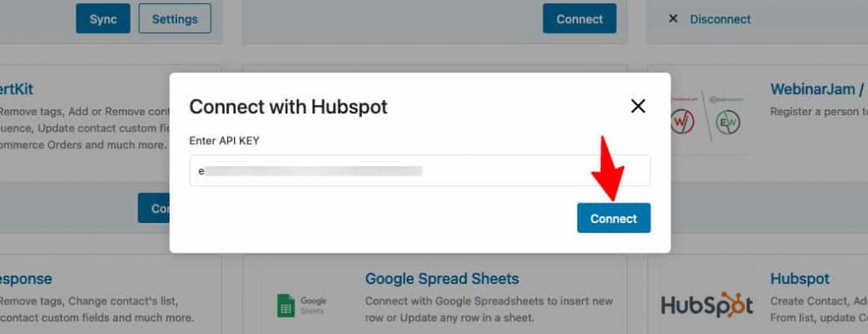This screenshot has height=334, width=868.
Task: Click the red WebinarJam W logo
Action: pyautogui.click(x=682, y=121)
